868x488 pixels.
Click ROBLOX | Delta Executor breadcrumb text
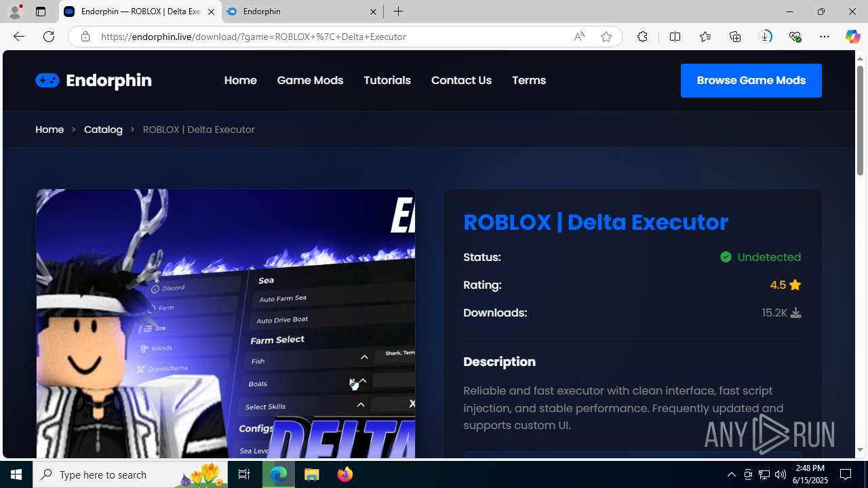[x=199, y=129]
